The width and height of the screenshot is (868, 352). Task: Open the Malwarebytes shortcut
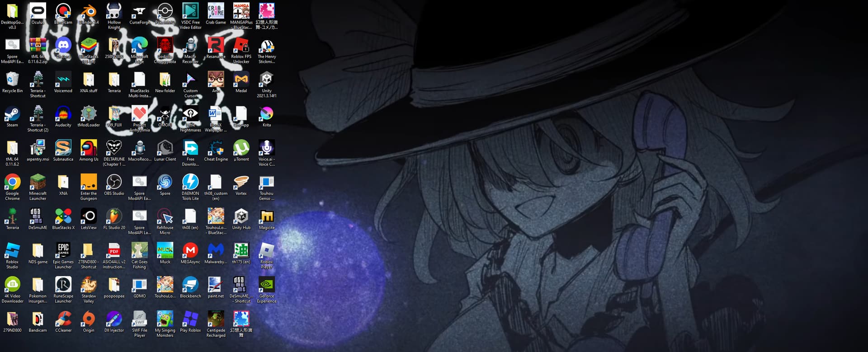tap(216, 251)
